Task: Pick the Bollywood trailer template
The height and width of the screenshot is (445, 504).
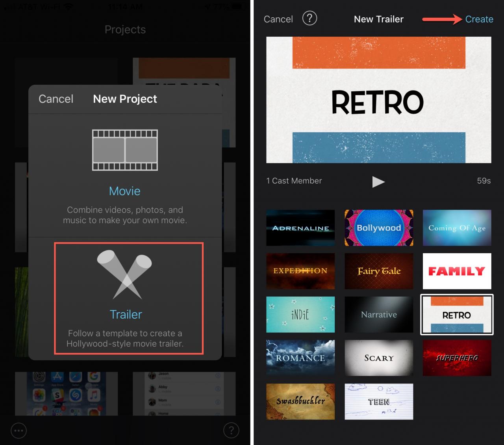Action: [379, 228]
